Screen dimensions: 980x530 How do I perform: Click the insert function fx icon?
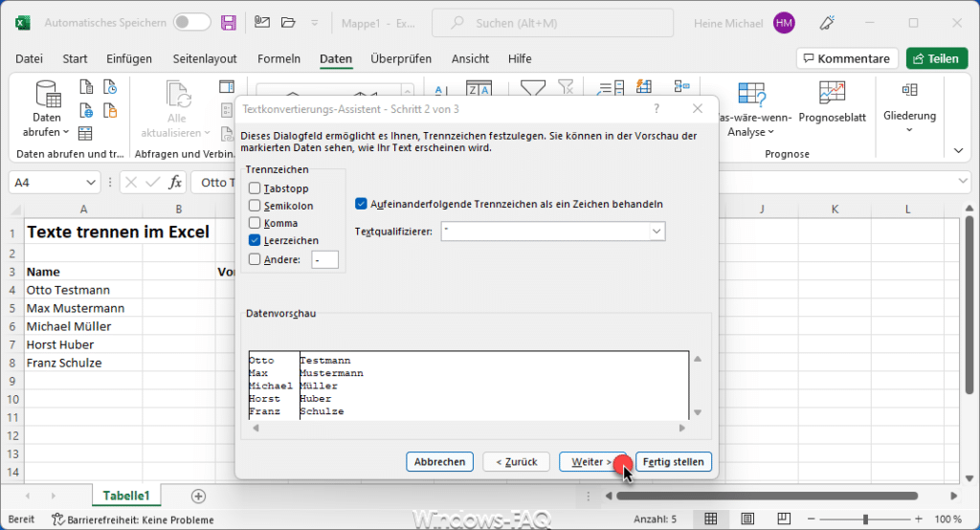[175, 183]
